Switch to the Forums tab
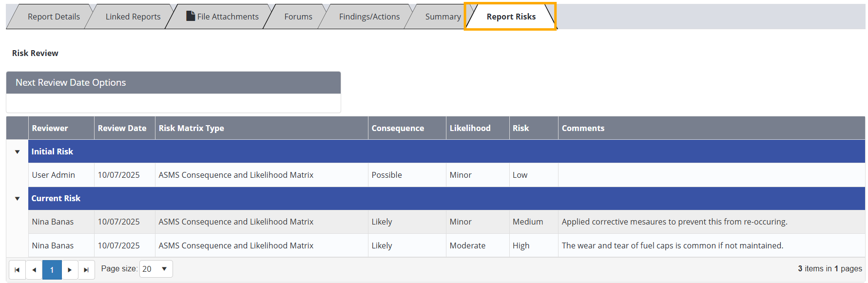Image resolution: width=868 pixels, height=283 pixels. tap(298, 17)
